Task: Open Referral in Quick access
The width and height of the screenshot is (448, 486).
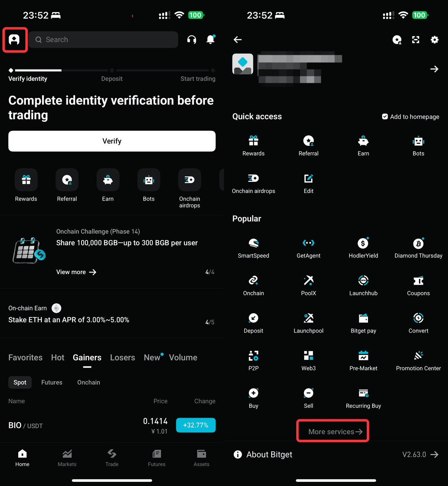Action: pos(309,145)
